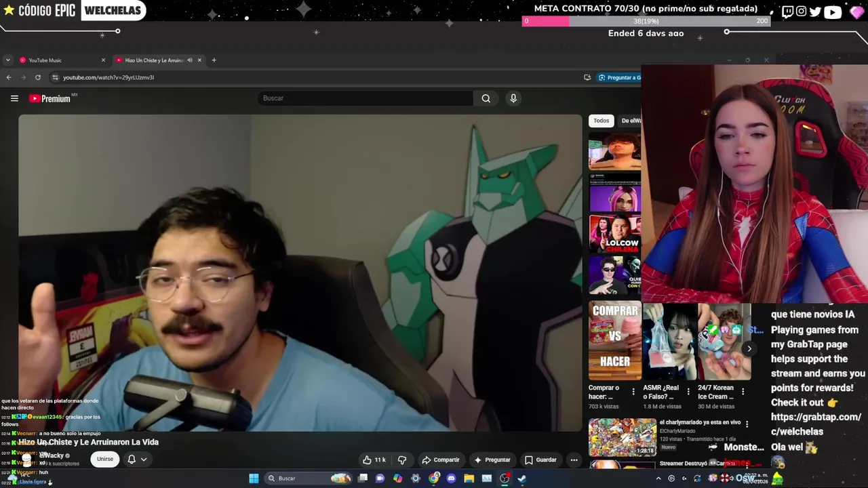
Task: Save the video with Guardar
Action: pyautogui.click(x=540, y=460)
